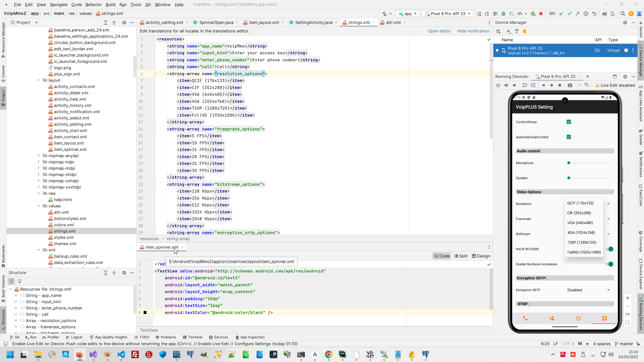This screenshot has height=362, width=644.
Task: Open the Pixel 8 Pro API 33 device dropdown
Action: [x=448, y=14]
